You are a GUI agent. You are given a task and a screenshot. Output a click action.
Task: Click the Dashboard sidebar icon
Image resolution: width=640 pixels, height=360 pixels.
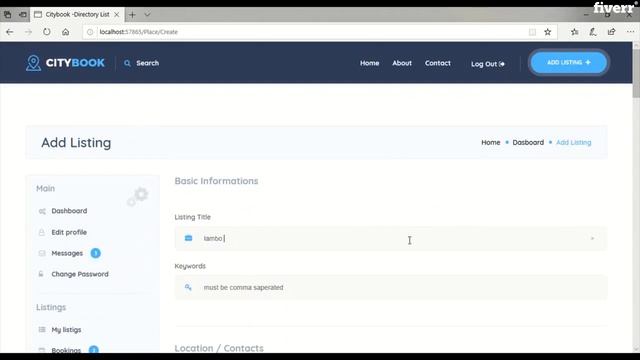point(42,211)
